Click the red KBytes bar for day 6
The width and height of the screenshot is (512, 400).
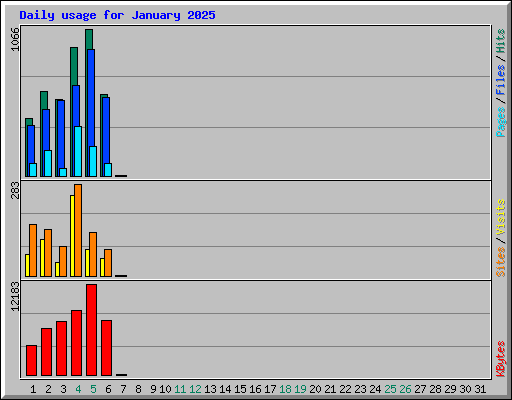pyautogui.click(x=106, y=348)
